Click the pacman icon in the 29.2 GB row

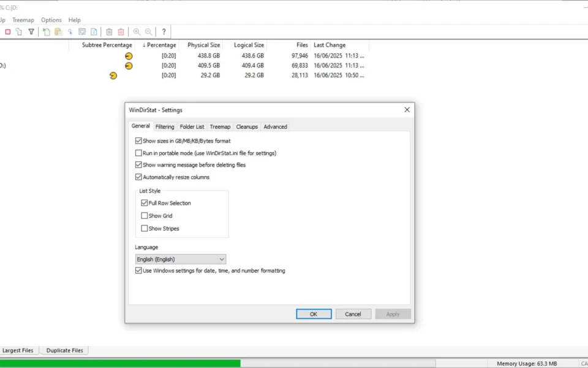coord(113,75)
